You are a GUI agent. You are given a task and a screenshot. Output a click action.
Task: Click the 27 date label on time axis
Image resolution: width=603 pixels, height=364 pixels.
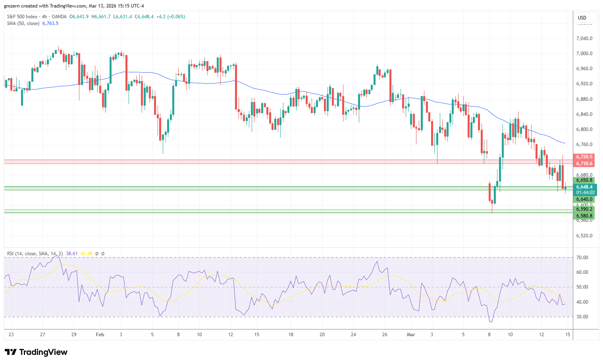click(x=42, y=335)
